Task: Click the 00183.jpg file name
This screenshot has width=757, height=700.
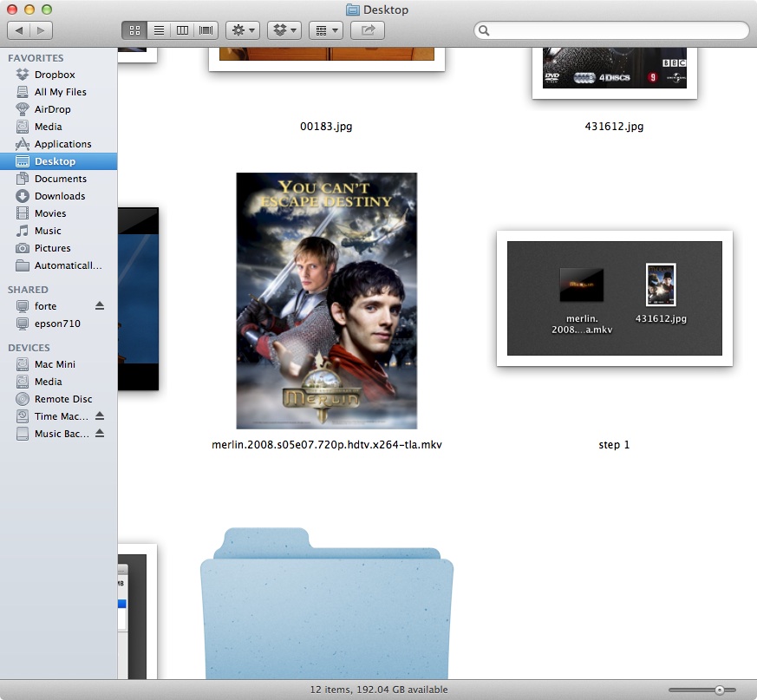Action: point(326,127)
